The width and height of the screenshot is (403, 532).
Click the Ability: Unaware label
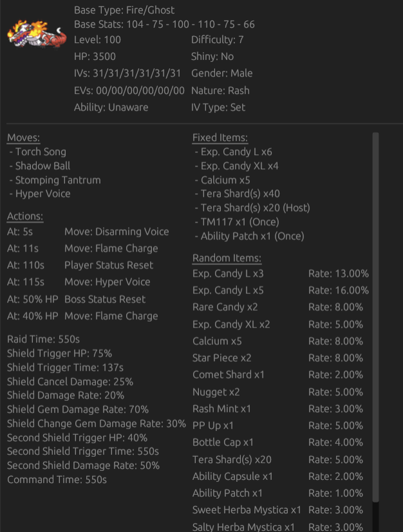(111, 107)
